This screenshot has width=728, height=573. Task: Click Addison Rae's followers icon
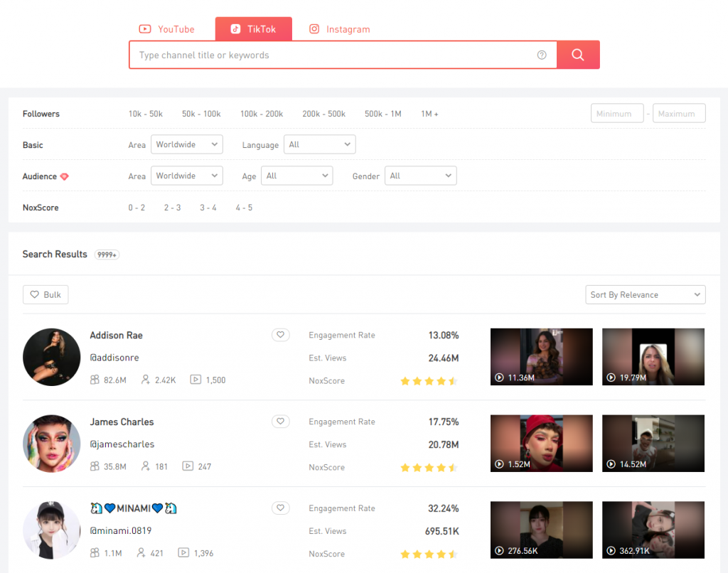95,380
